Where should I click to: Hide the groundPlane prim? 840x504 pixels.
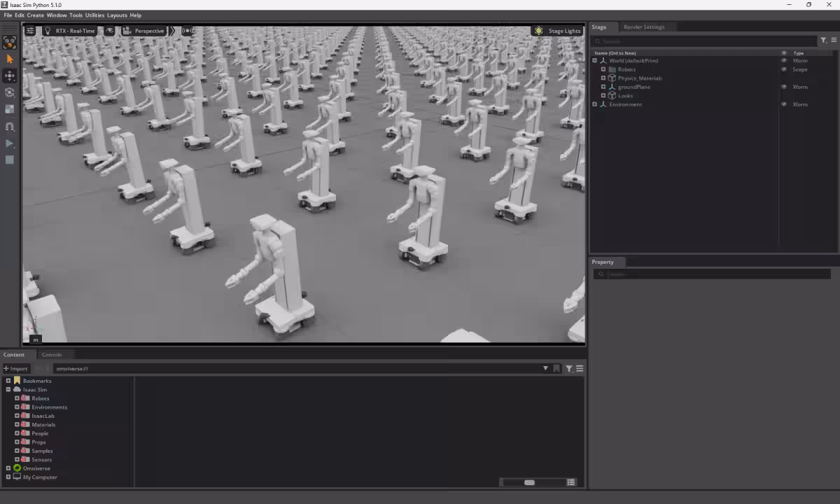[x=784, y=87]
